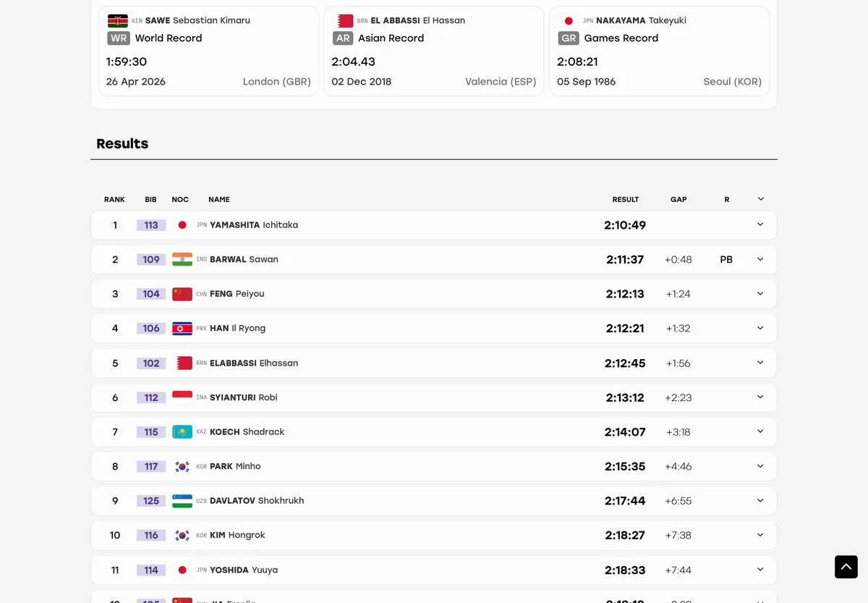Click India flag beside BARWAL Sawan
Screen dimensions: 868x603
(182, 259)
